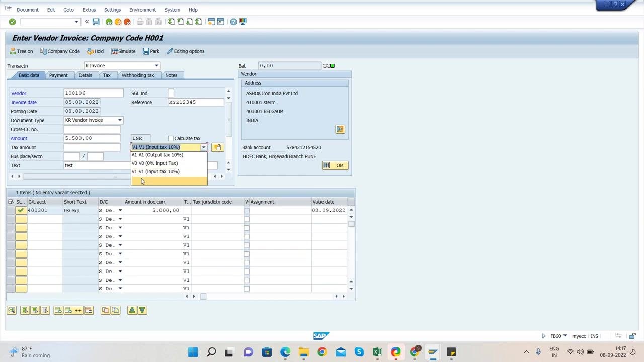Click the Sort Ascending icon below the grid
The image size is (644, 362).
(x=132, y=310)
